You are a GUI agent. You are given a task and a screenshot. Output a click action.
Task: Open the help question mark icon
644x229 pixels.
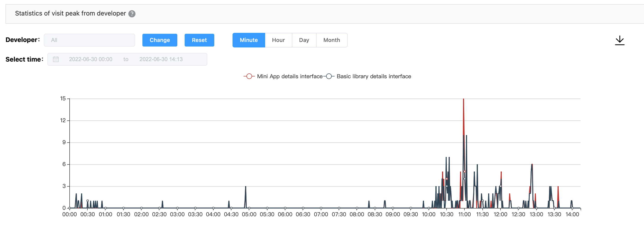[x=132, y=14]
